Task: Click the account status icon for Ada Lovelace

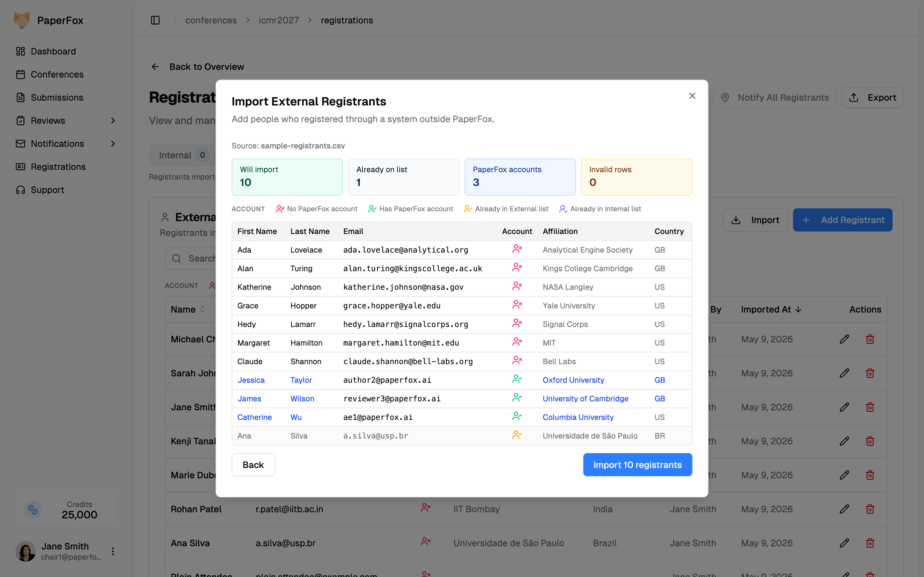Action: 517,249
